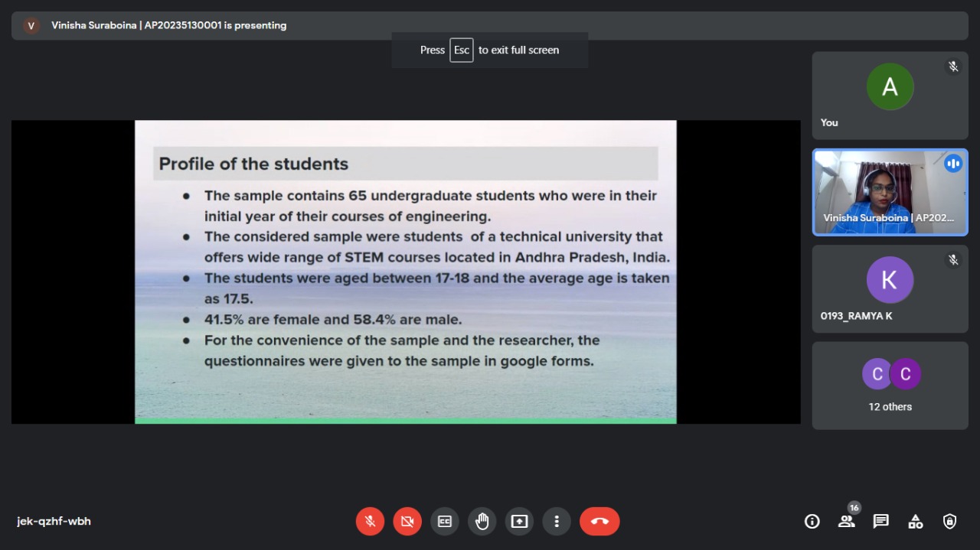This screenshot has width=980, height=550.
Task: Open meeting details info panel
Action: (812, 522)
